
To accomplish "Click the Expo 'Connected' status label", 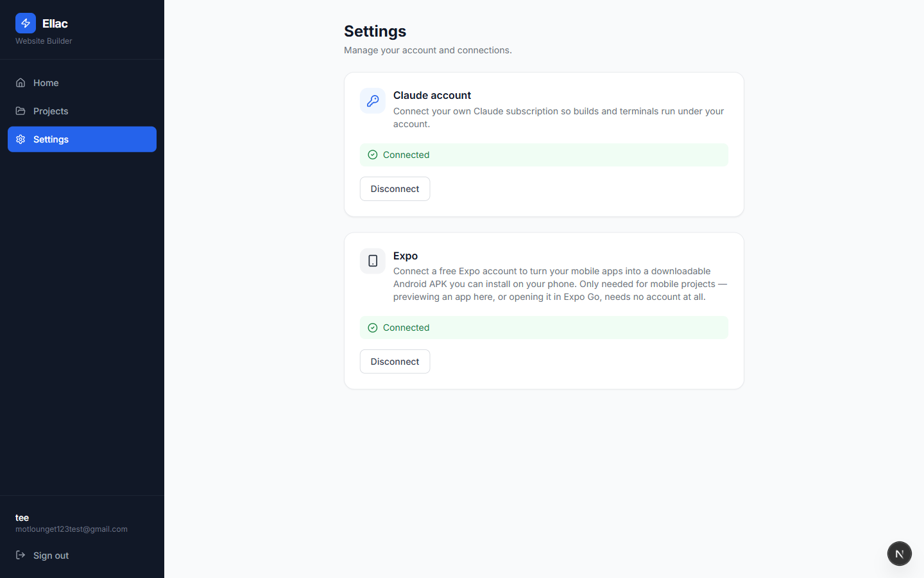I will point(406,328).
